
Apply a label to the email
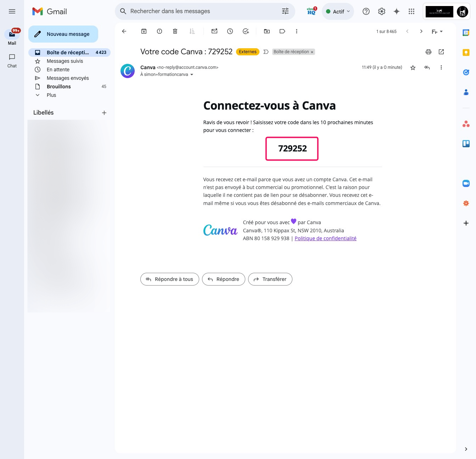click(x=282, y=31)
